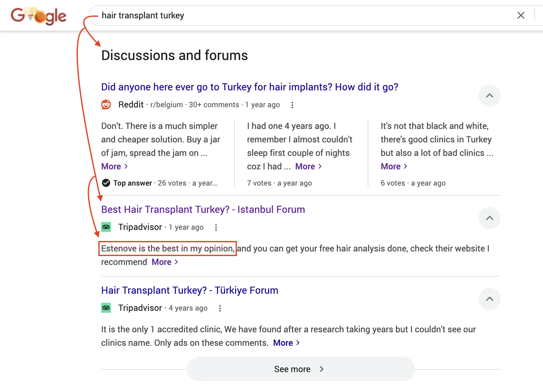Click Tripadvisor owl icon on Istanbul Forum result

(x=106, y=227)
